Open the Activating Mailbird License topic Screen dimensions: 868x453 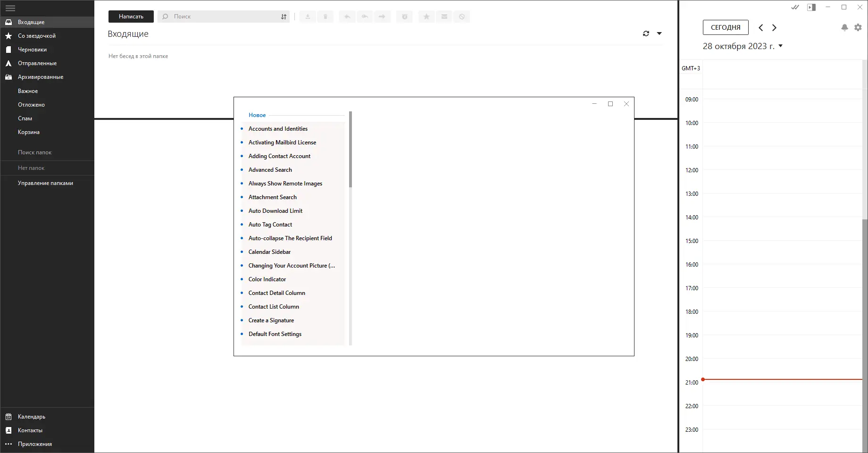tap(292, 143)
